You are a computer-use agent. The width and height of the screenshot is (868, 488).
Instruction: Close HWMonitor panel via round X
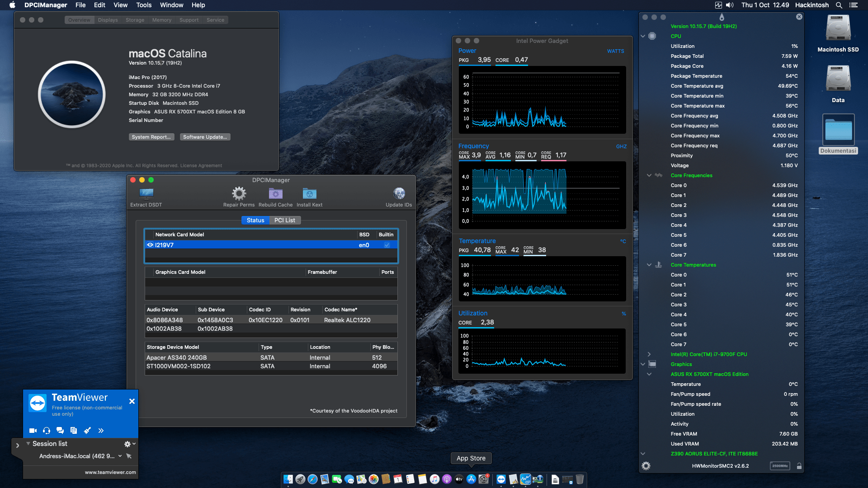799,17
